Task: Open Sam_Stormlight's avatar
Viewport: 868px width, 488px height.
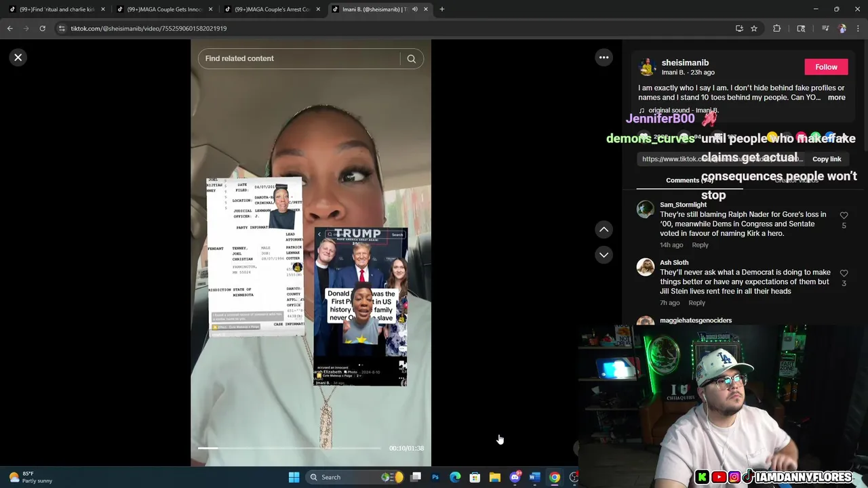Action: pos(646,209)
